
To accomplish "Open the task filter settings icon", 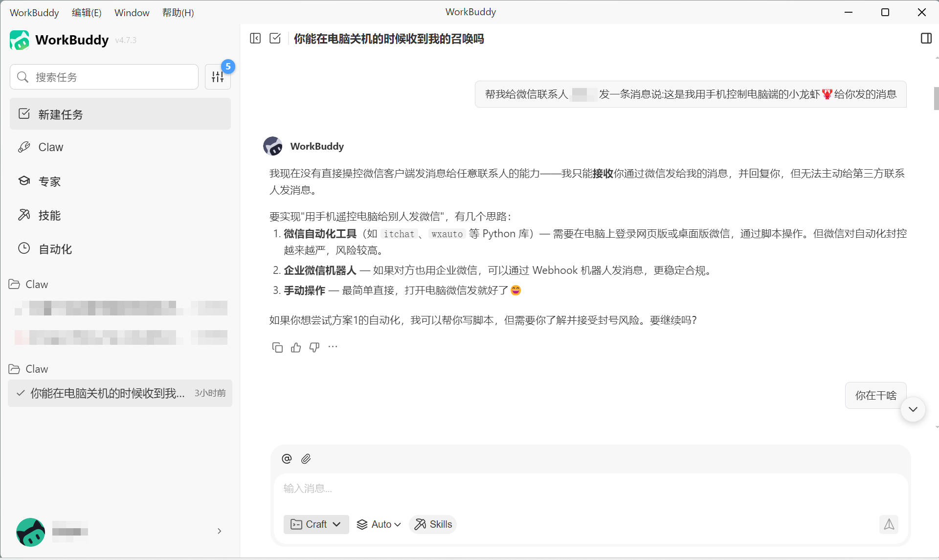I will tap(218, 77).
